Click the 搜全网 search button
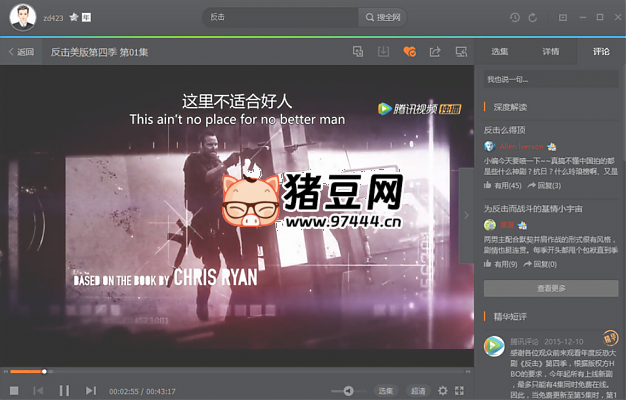626x400 pixels. click(x=383, y=17)
